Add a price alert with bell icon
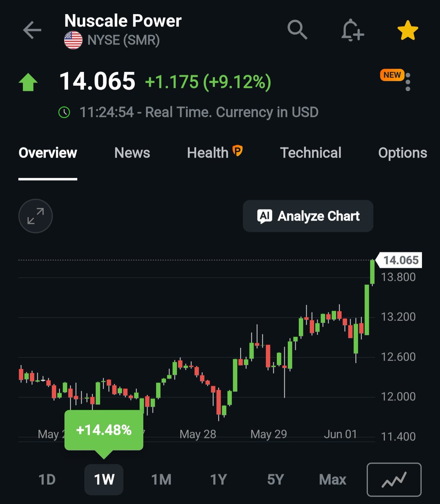 [x=352, y=30]
